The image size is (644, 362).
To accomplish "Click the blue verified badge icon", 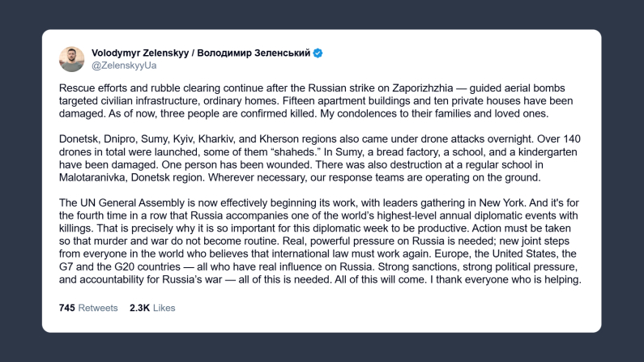I will pyautogui.click(x=318, y=53).
